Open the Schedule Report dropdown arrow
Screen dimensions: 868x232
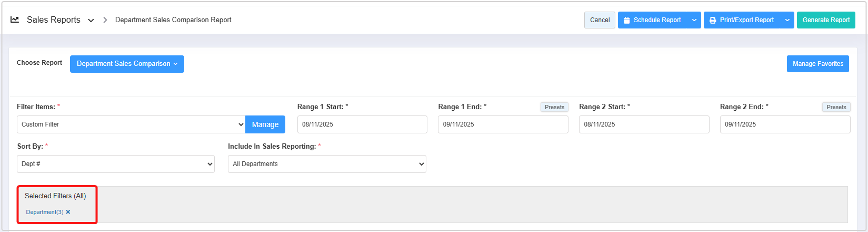(694, 20)
